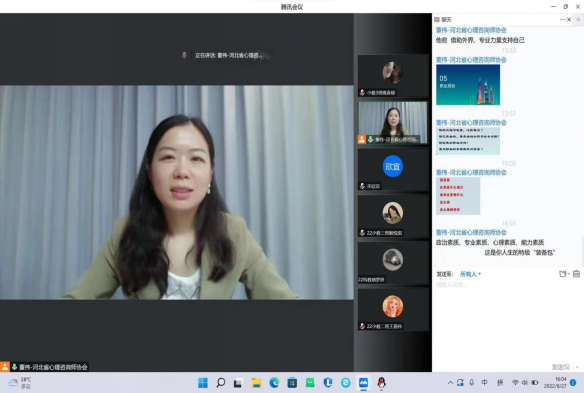Screen dimensions: 584x393
Task: Open the chat panel more options (···)
Action: click(x=562, y=19)
